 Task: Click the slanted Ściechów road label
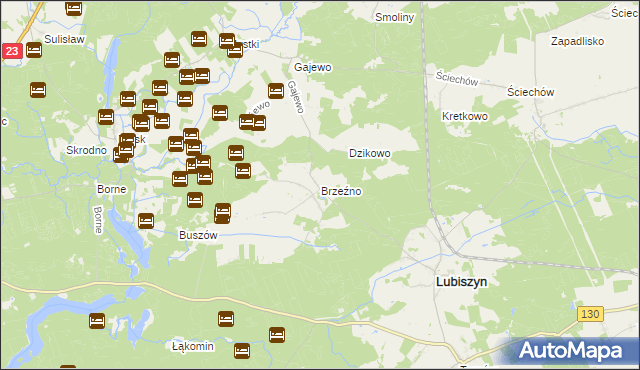pyautogui.click(x=457, y=78)
